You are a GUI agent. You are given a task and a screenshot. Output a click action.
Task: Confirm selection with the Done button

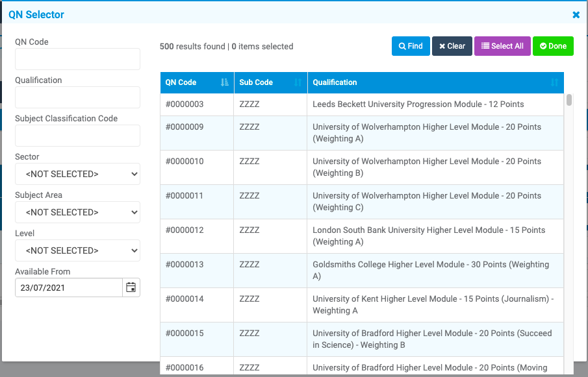[553, 46]
